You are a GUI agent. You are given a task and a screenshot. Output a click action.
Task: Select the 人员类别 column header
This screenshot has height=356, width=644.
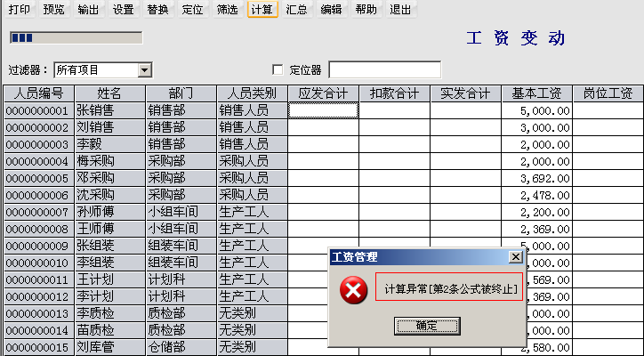[253, 93]
